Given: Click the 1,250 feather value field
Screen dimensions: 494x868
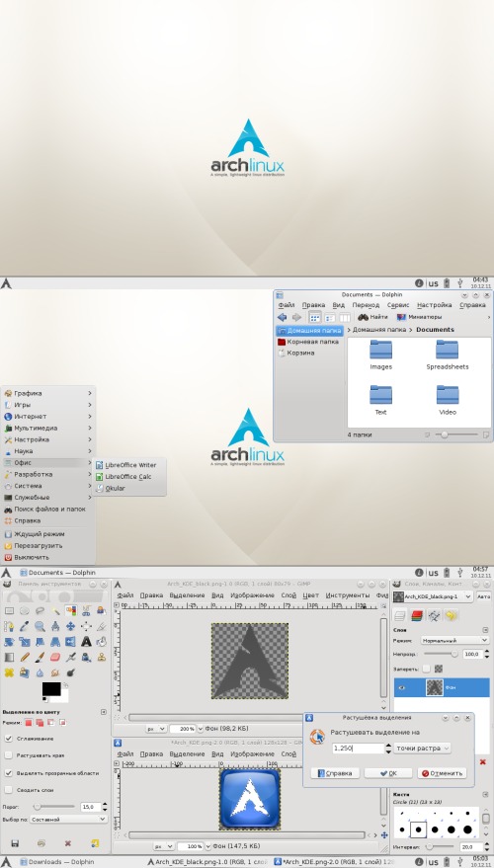Looking at the screenshot, I should 358,749.
